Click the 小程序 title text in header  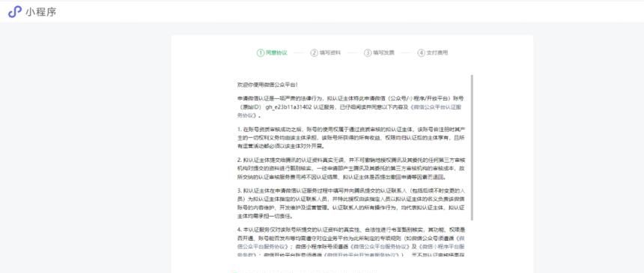40,12
